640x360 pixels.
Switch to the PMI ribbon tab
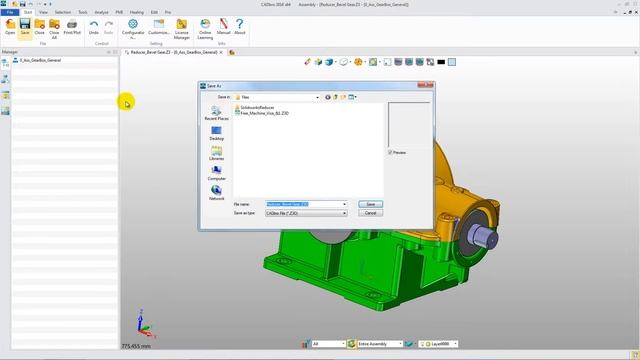[119, 12]
